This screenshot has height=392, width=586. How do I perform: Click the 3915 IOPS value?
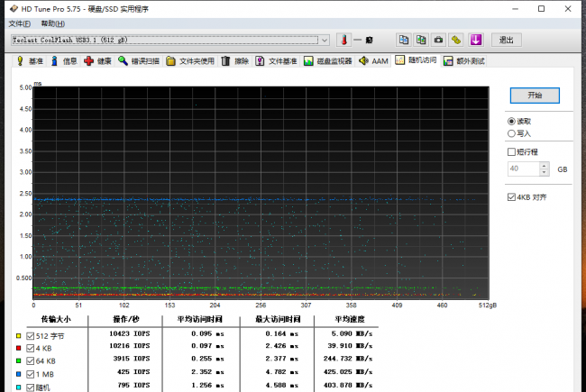pyautogui.click(x=132, y=359)
